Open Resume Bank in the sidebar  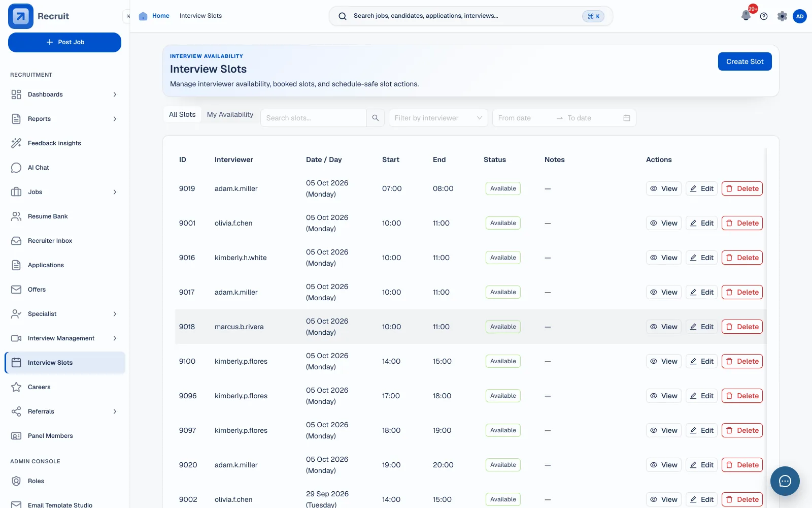pyautogui.click(x=64, y=216)
